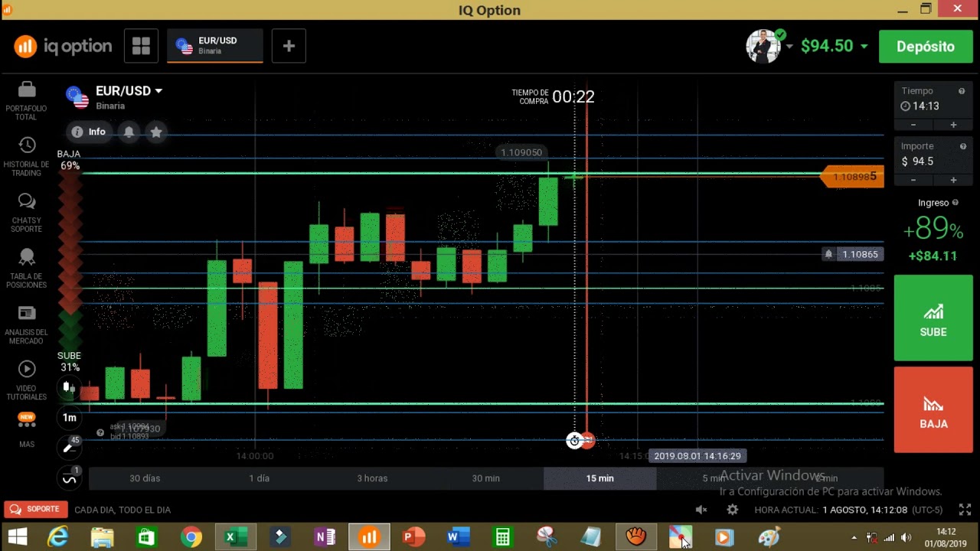Screen dimensions: 980x551
Task: Increase the Importe amount with plus
Action: coord(953,180)
